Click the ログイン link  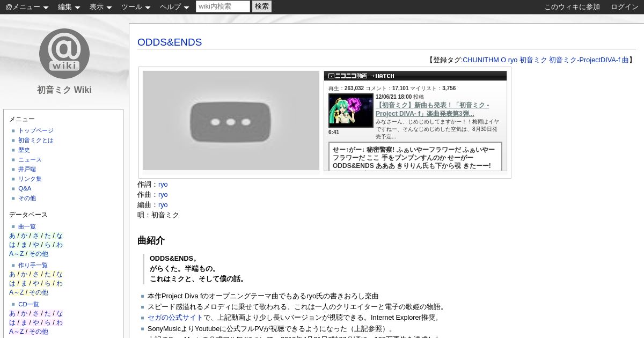[x=625, y=7]
